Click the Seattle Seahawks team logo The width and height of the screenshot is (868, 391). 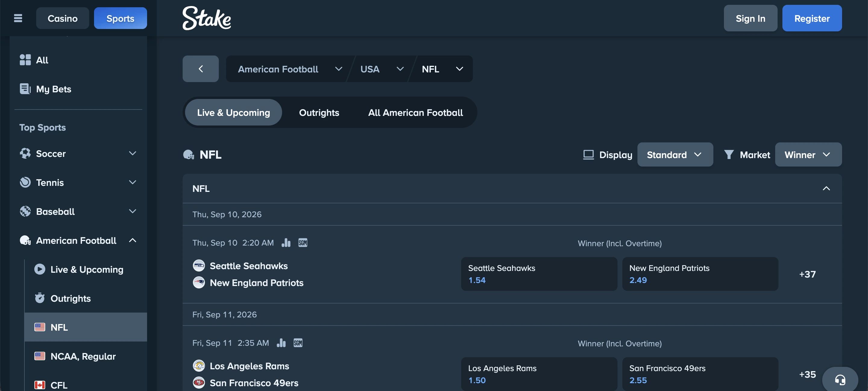[199, 265]
